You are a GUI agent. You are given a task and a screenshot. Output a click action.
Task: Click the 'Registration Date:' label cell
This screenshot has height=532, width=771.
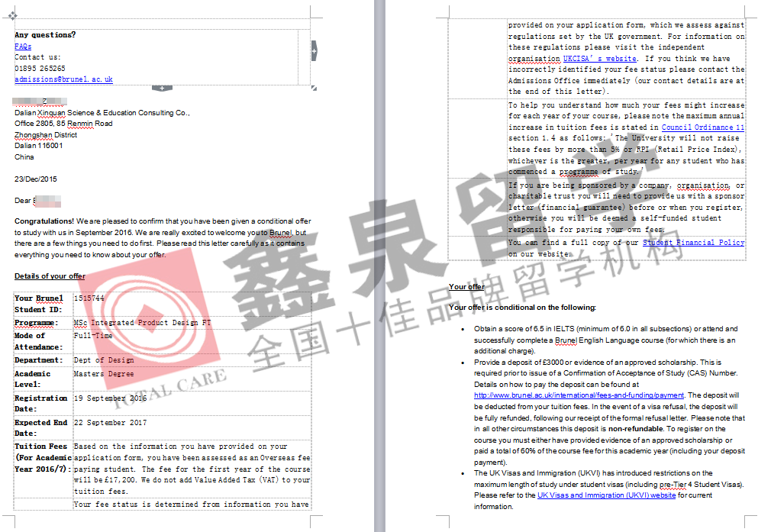click(44, 403)
